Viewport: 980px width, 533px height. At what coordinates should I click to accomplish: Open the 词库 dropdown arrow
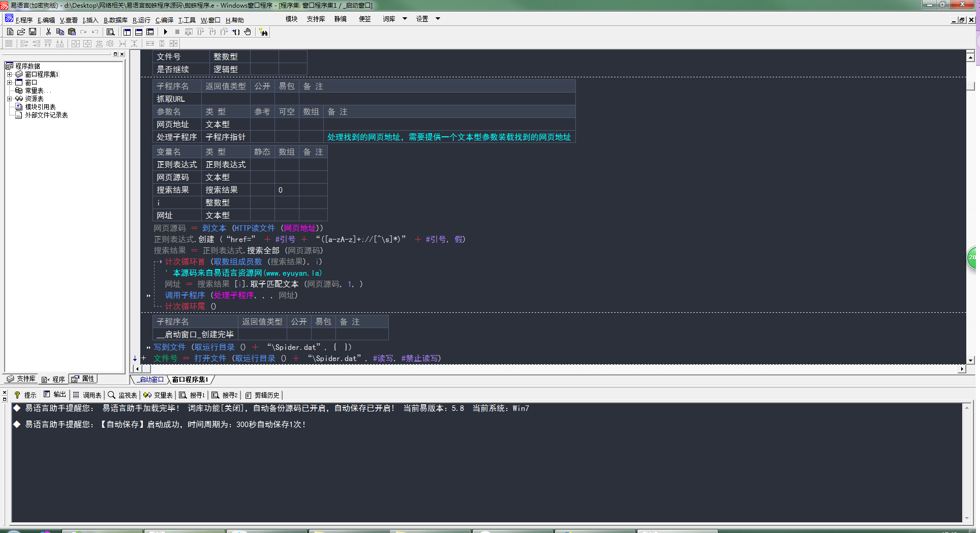(x=405, y=19)
